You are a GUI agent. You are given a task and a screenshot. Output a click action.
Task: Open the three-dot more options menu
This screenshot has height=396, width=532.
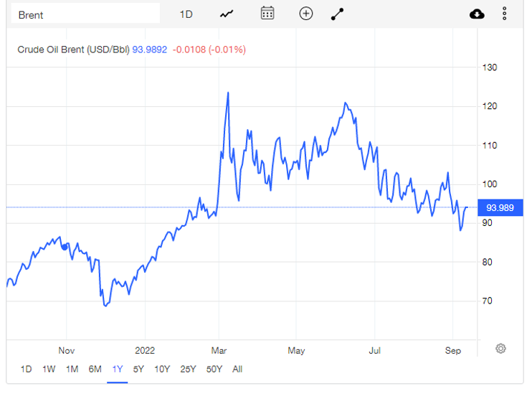(x=505, y=14)
